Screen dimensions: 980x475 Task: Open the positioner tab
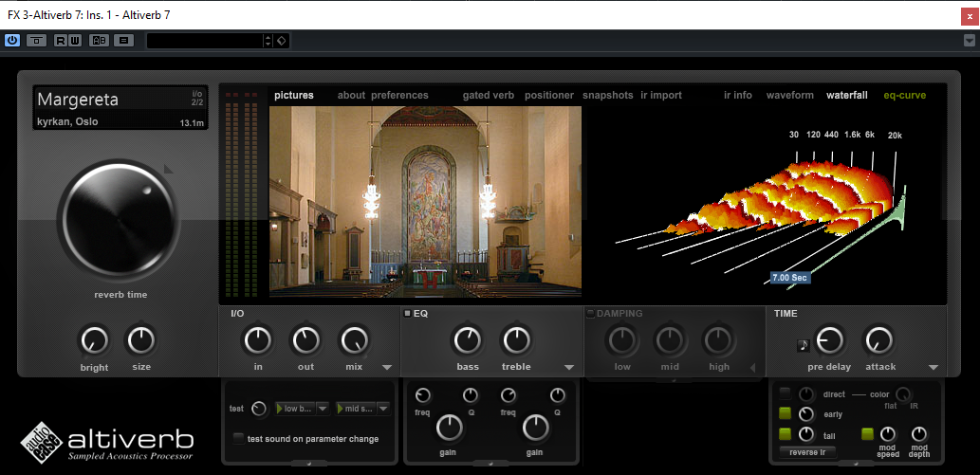tap(548, 96)
